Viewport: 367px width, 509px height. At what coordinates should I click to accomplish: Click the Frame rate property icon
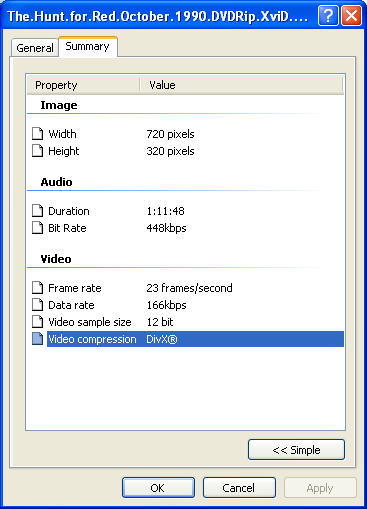[x=37, y=288]
